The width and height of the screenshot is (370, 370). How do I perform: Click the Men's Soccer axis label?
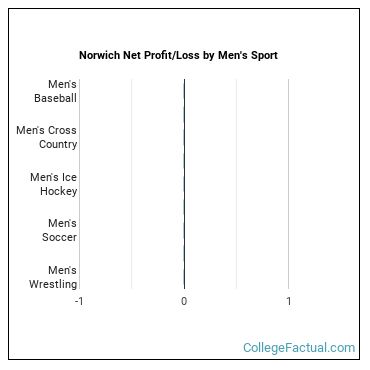[60, 230]
